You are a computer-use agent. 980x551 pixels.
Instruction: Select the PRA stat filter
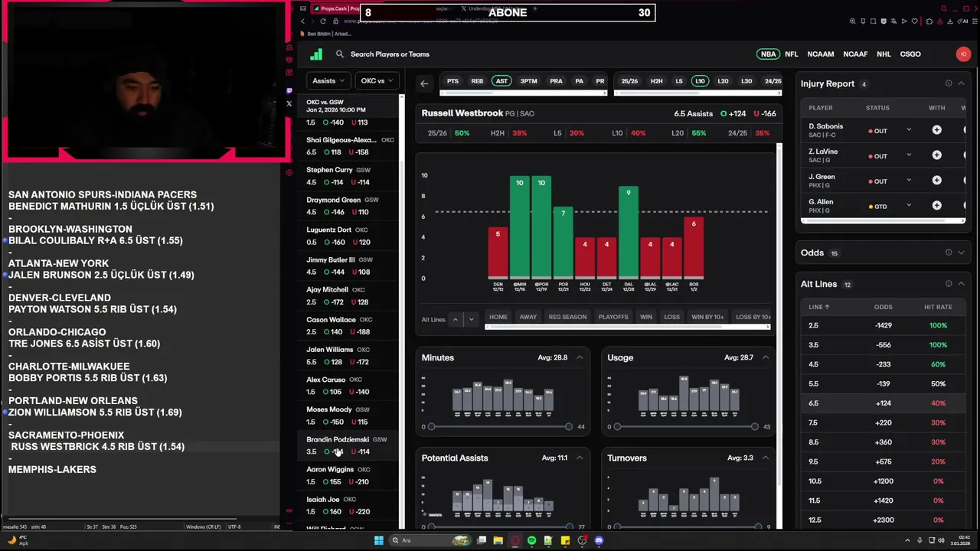tap(556, 81)
